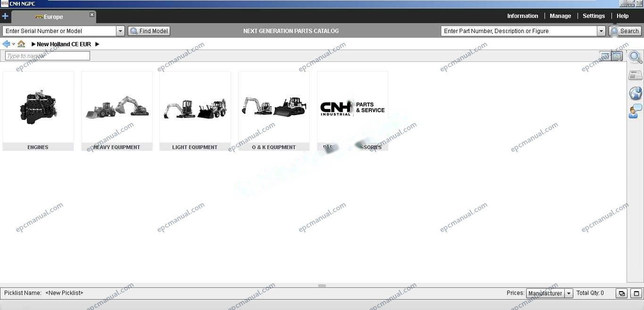Screen dimensions: 644x310
Task: Select the Europe tab
Action: point(53,17)
